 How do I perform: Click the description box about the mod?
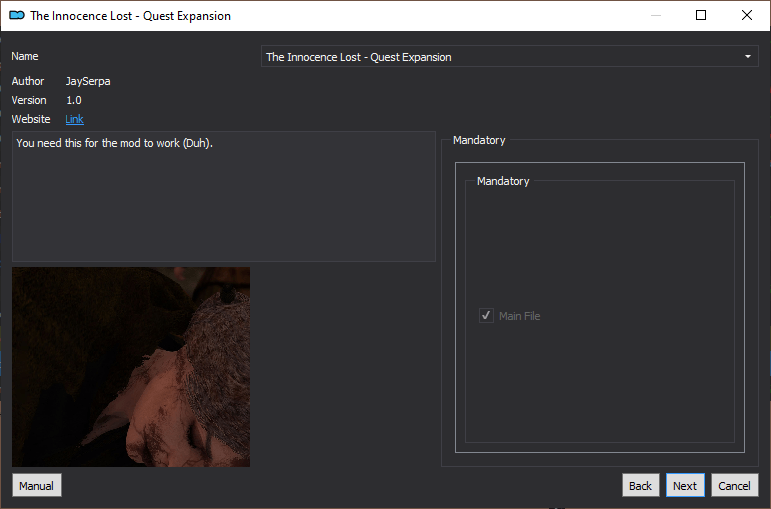click(224, 196)
